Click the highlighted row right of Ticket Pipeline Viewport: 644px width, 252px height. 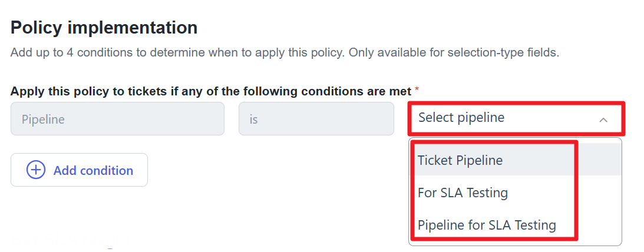point(600,160)
